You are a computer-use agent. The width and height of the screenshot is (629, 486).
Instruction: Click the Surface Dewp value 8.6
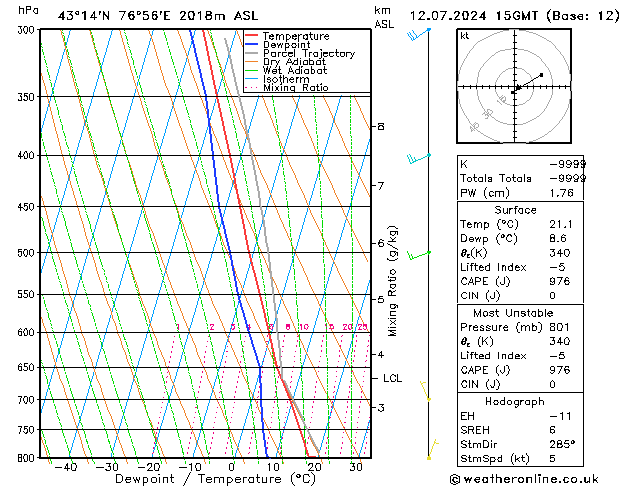point(558,239)
